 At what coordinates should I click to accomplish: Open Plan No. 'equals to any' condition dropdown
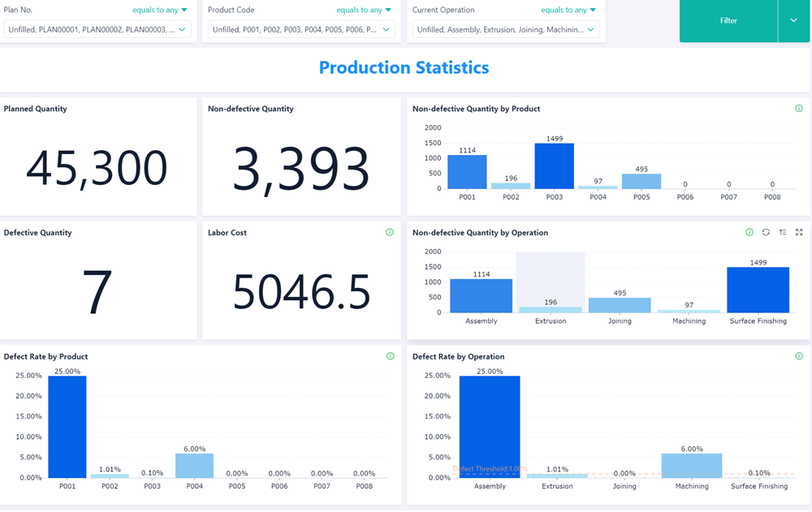pyautogui.click(x=160, y=11)
